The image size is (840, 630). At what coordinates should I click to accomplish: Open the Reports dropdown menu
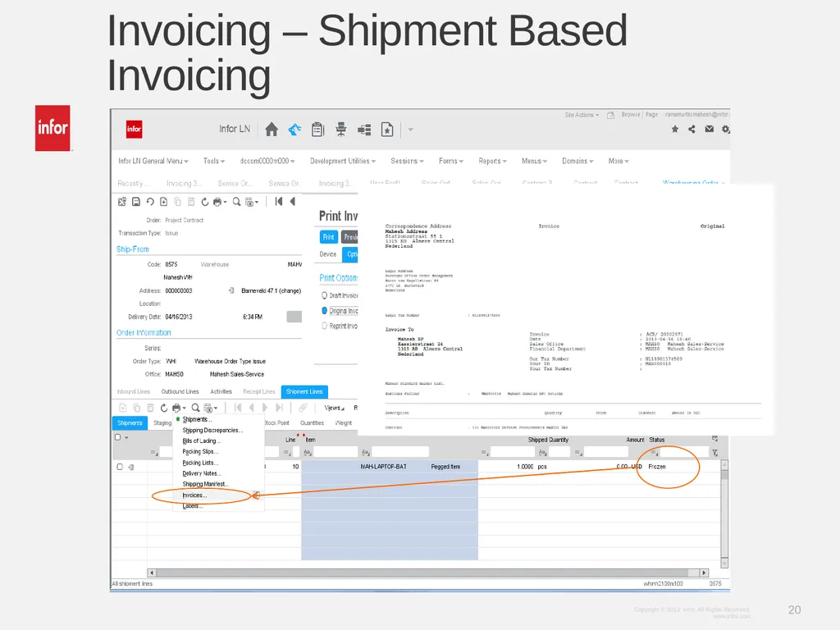click(x=492, y=161)
